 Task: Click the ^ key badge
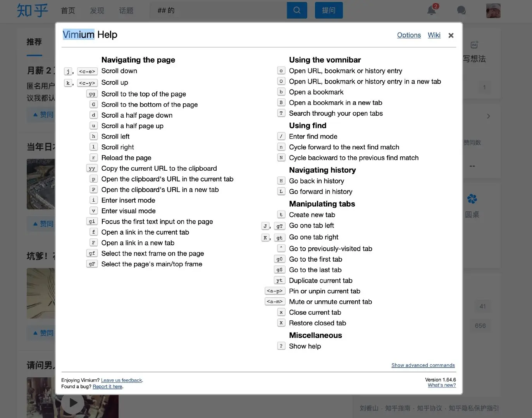(x=281, y=248)
